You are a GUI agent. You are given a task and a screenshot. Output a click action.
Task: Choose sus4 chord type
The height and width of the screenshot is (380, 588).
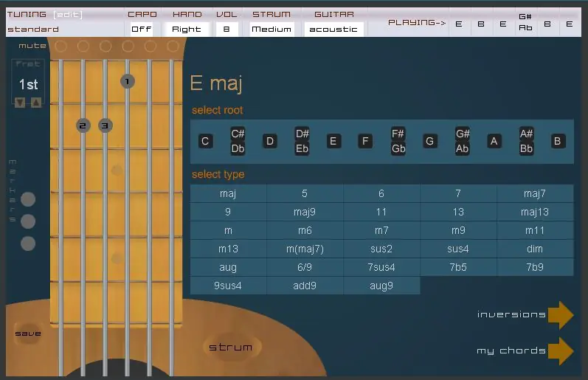click(x=458, y=249)
